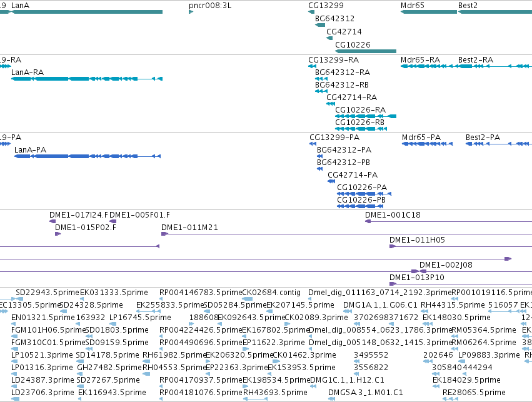The height and width of the screenshot is (402, 532).
Task: Select the CG10226-RB transcript
Action: pos(361,129)
